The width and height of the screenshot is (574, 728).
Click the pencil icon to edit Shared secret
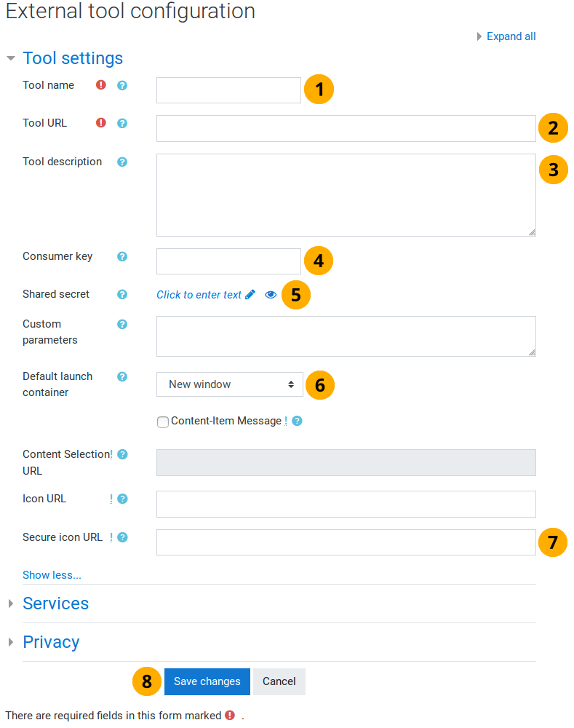click(250, 294)
